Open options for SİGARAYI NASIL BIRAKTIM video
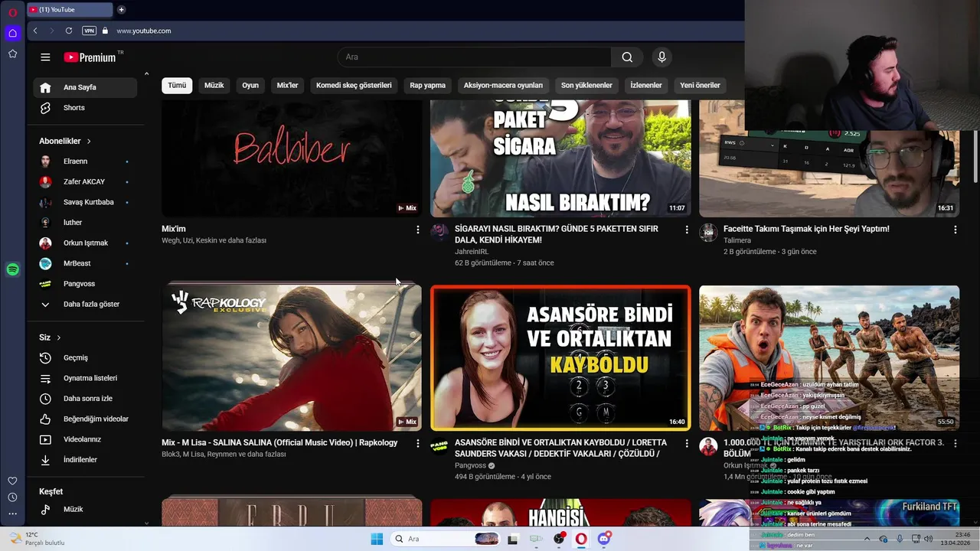 [686, 230]
